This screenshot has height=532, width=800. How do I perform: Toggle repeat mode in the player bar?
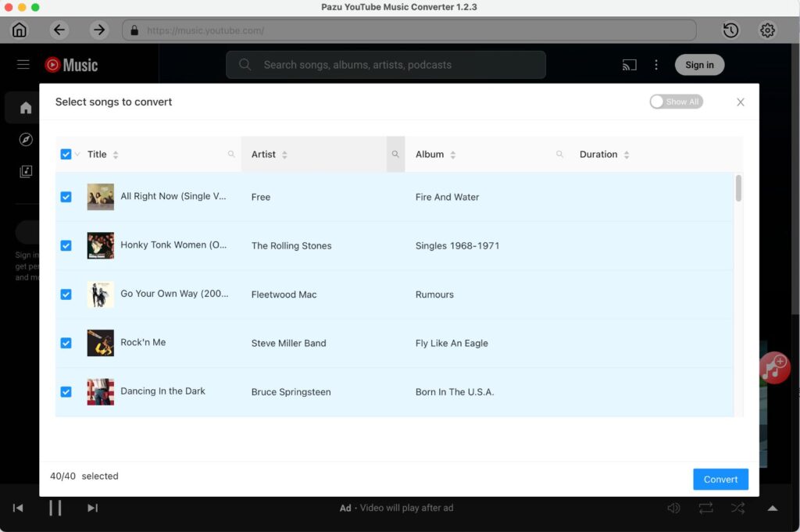(705, 508)
